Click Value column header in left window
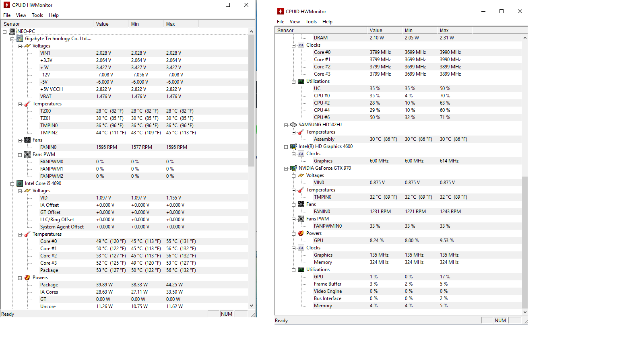The image size is (644, 362). tap(111, 24)
